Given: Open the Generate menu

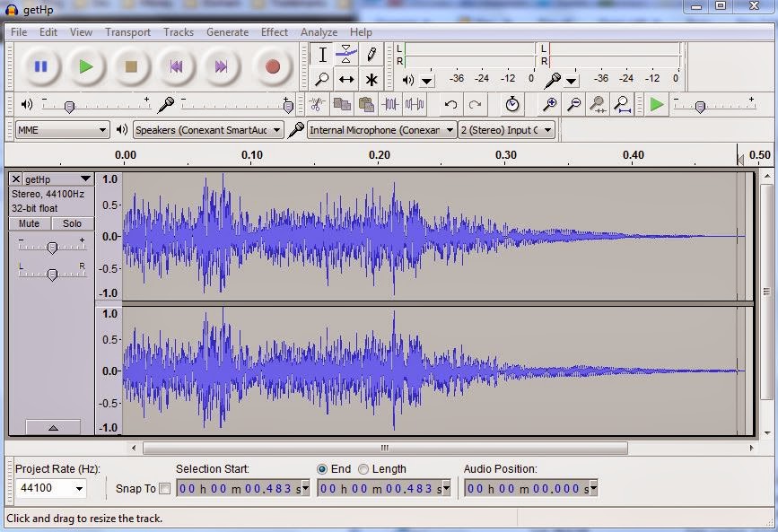Looking at the screenshot, I should tap(227, 31).
